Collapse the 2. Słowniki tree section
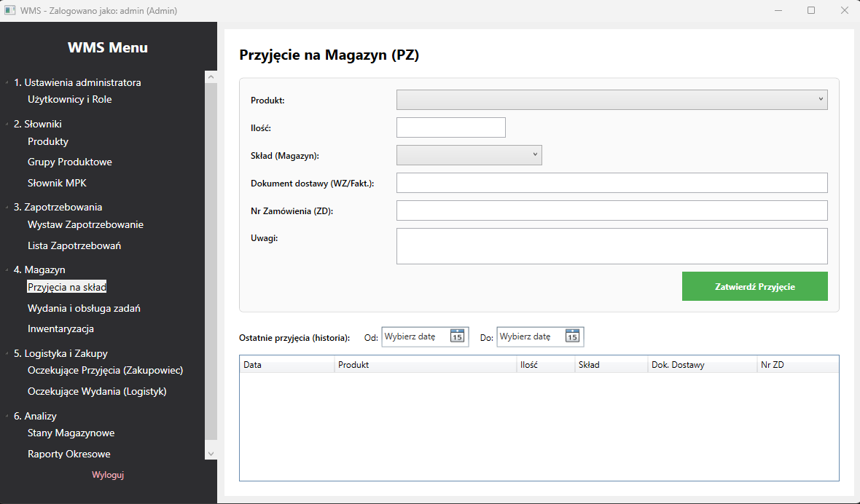The image size is (860, 504). coord(7,125)
